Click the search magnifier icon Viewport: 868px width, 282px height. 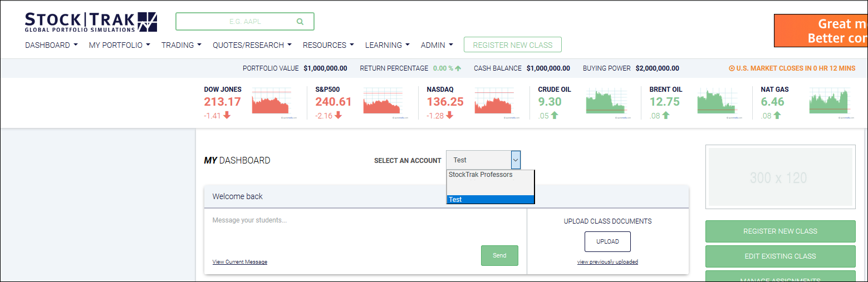point(300,22)
